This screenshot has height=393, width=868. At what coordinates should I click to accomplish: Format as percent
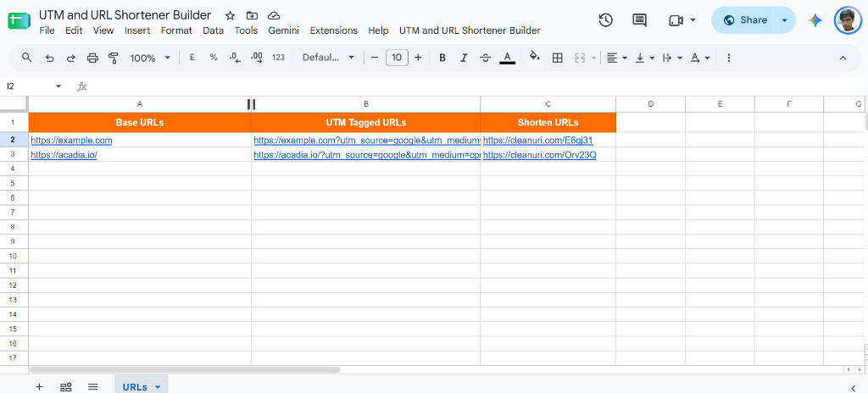pyautogui.click(x=213, y=57)
